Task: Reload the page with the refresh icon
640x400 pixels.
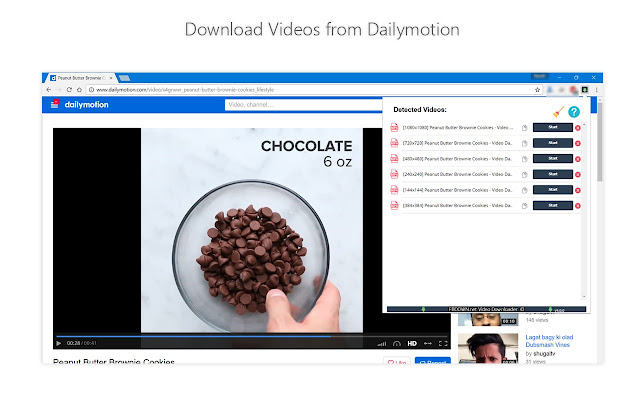Action: [x=69, y=89]
